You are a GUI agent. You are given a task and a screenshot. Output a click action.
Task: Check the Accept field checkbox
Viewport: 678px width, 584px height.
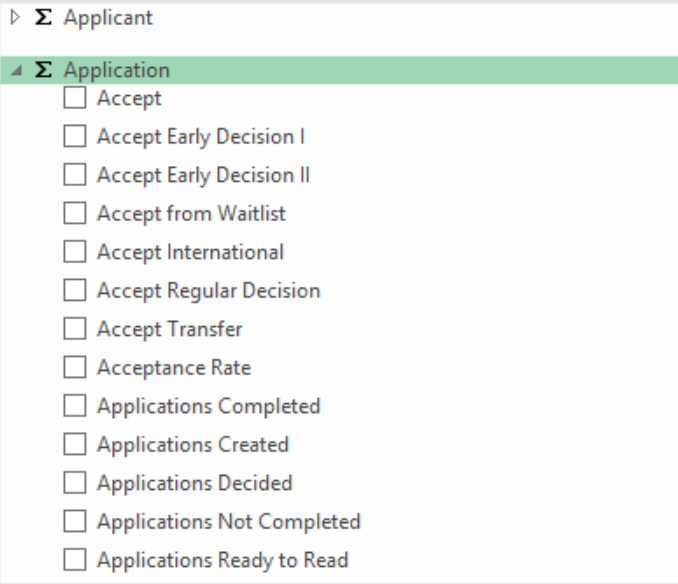[75, 98]
